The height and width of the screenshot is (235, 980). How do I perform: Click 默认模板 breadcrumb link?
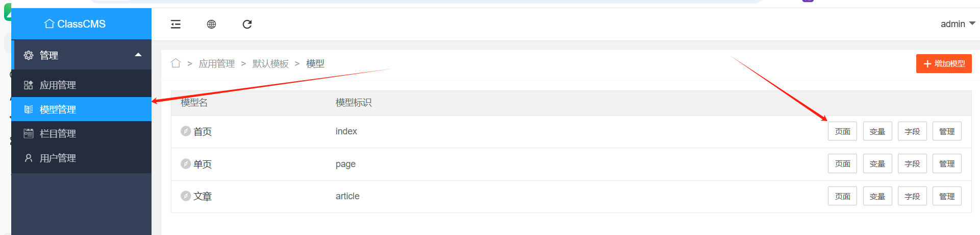click(x=270, y=64)
